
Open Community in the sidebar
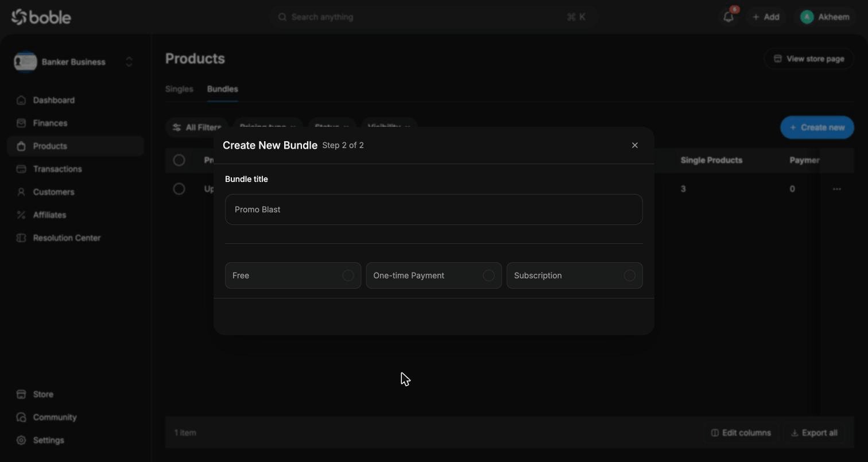click(x=75, y=417)
